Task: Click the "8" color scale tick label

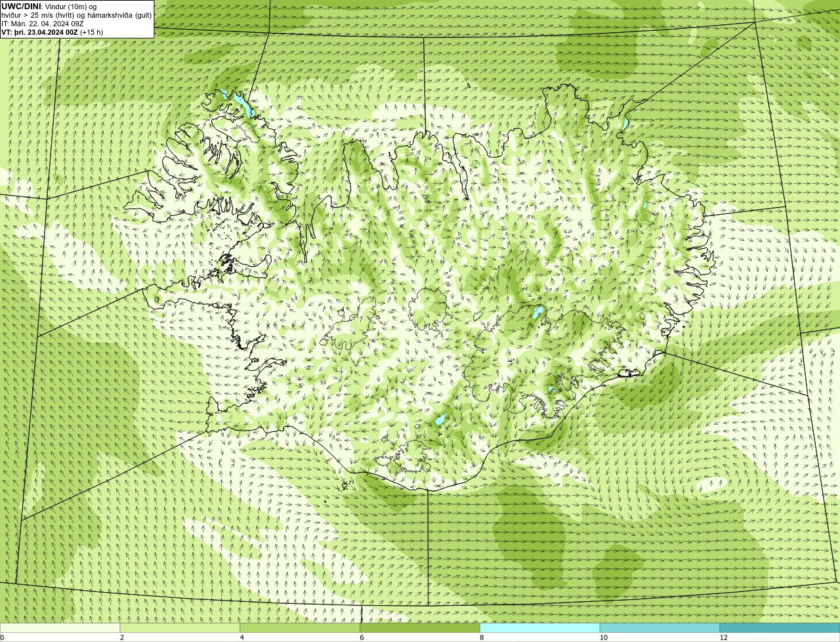Action: pyautogui.click(x=482, y=637)
